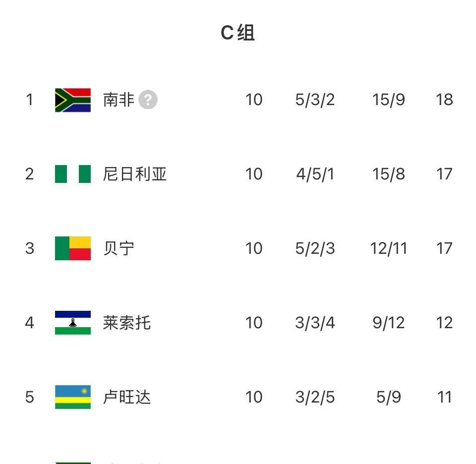Click Benin's 12/11 goals figure
Screen dimensions: 476x464
[x=388, y=248]
